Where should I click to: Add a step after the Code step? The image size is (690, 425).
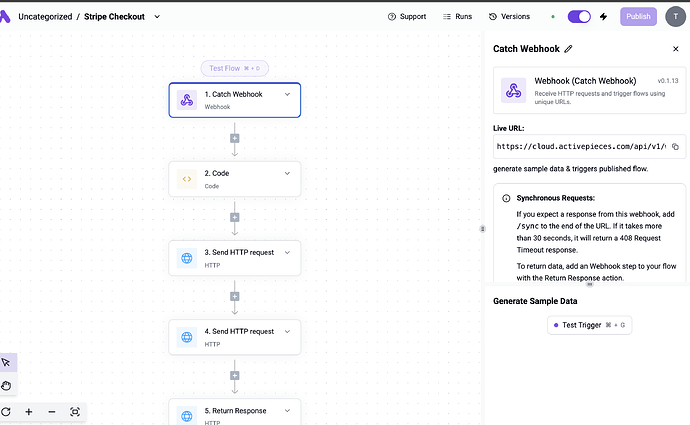[x=235, y=217]
